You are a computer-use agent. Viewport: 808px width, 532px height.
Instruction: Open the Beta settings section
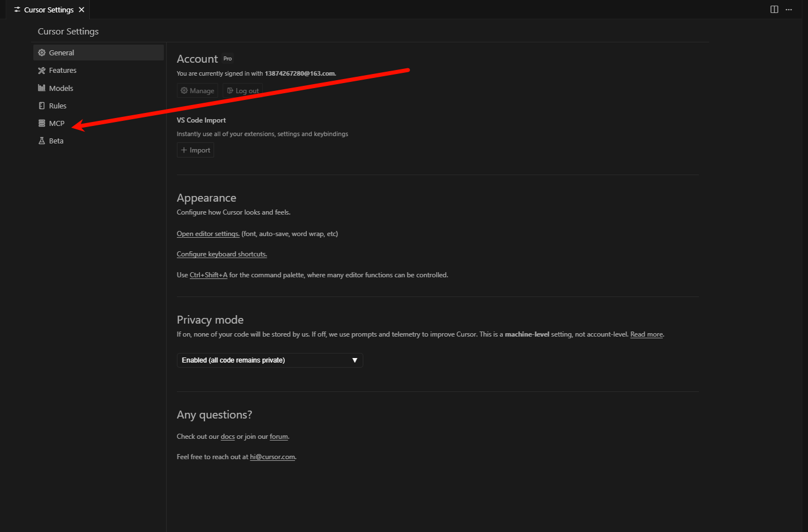(x=98, y=141)
